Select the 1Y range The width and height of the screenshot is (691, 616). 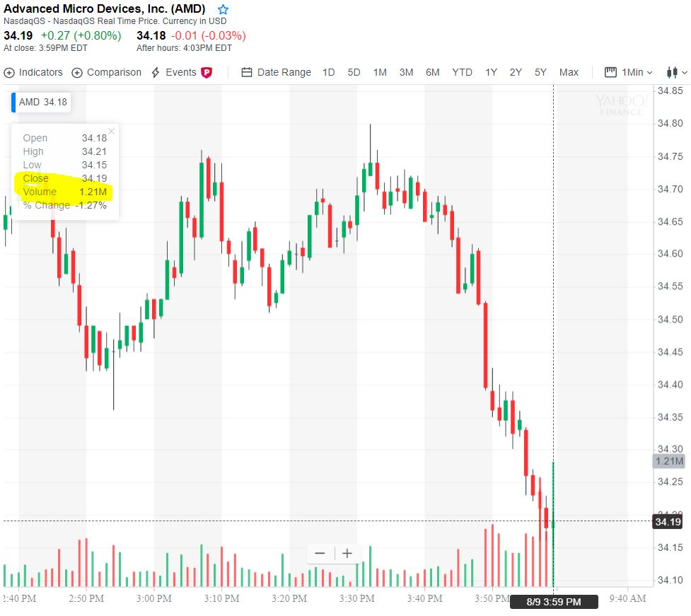[x=491, y=72]
